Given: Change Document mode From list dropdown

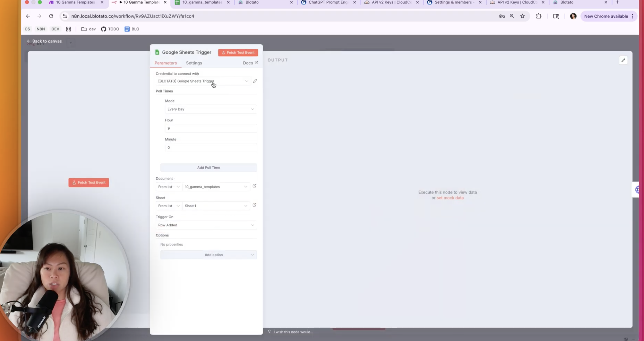Looking at the screenshot, I should [169, 187].
